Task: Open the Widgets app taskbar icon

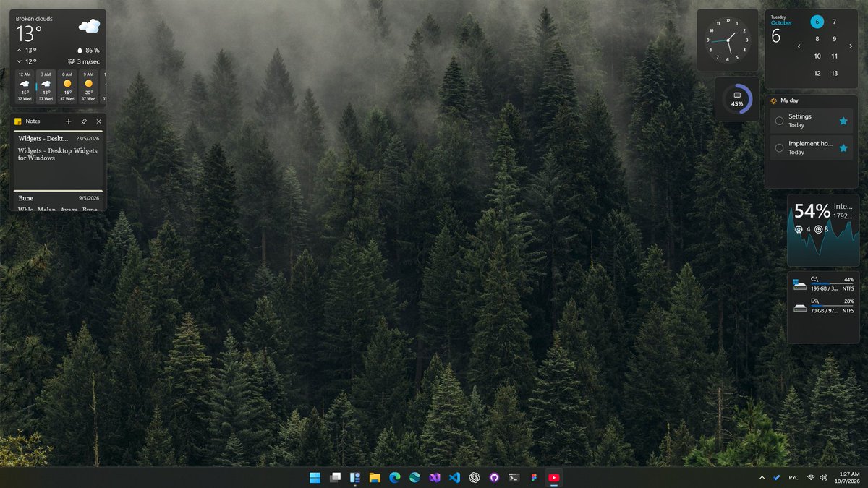Action: pos(355,477)
